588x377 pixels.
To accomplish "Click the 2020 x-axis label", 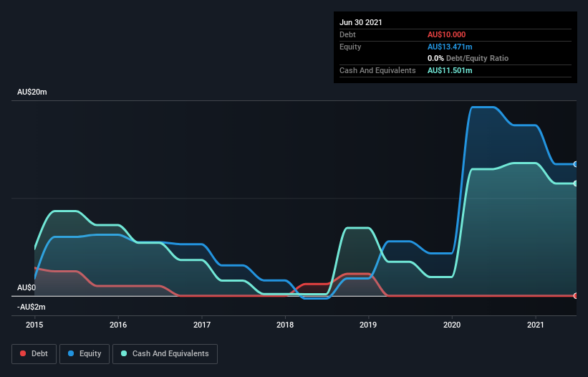I will [x=452, y=325].
